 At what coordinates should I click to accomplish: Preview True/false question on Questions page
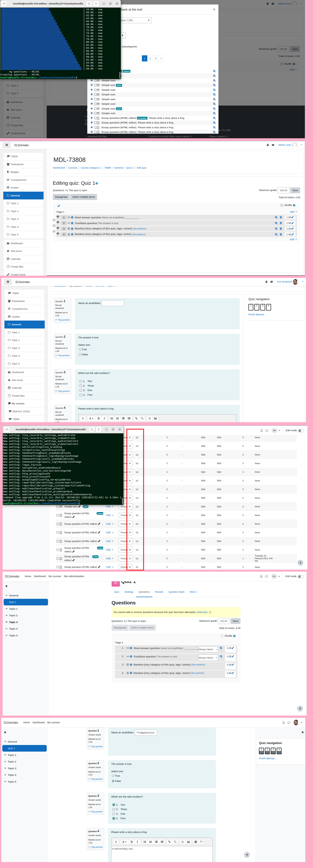tap(221, 656)
